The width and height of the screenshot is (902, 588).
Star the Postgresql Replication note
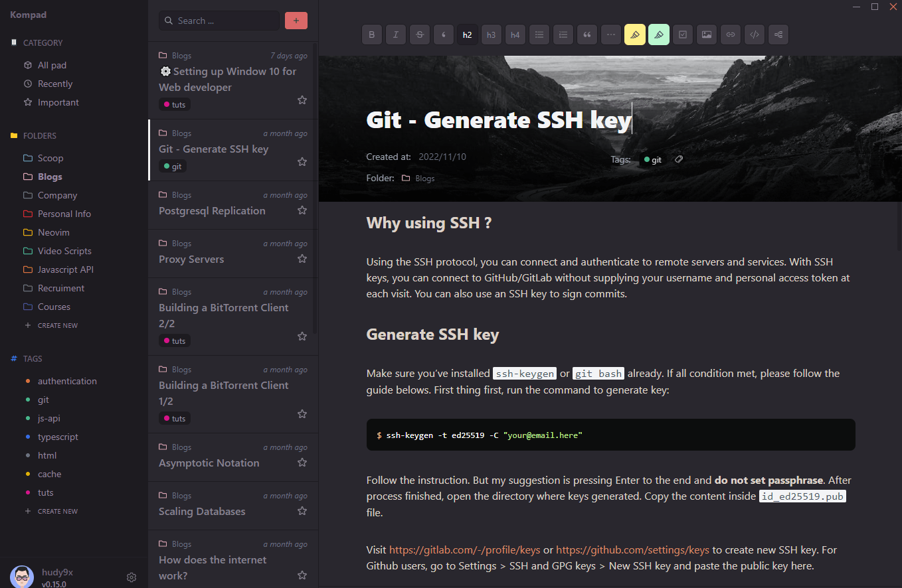coord(302,210)
